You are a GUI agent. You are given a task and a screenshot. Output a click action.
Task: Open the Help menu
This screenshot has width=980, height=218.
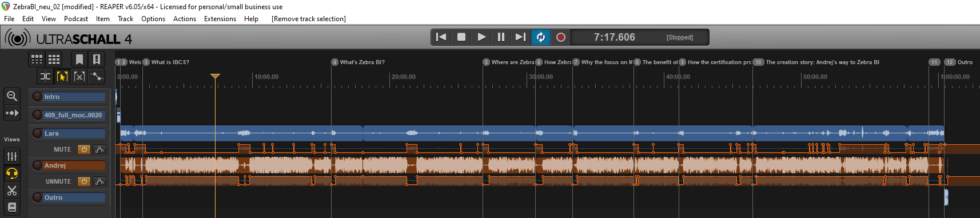tap(251, 19)
